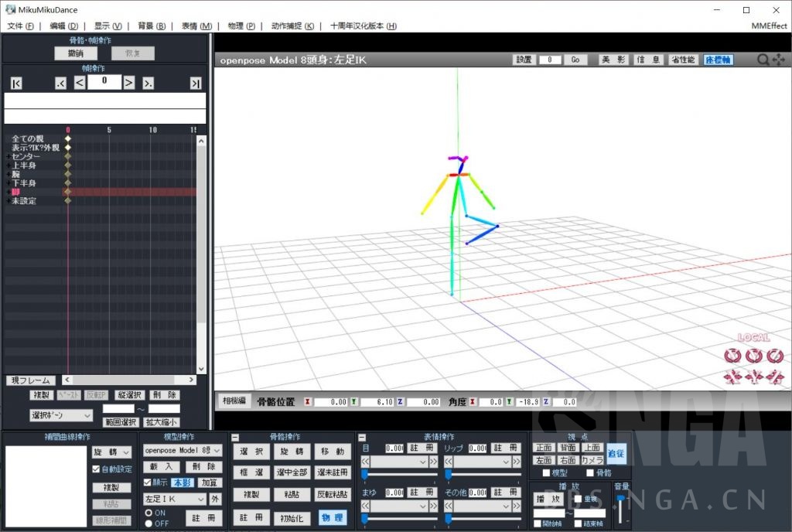This screenshot has height=532, width=792.
Task: Click a pink LOCAL translation arrow icon
Action: pos(732,377)
